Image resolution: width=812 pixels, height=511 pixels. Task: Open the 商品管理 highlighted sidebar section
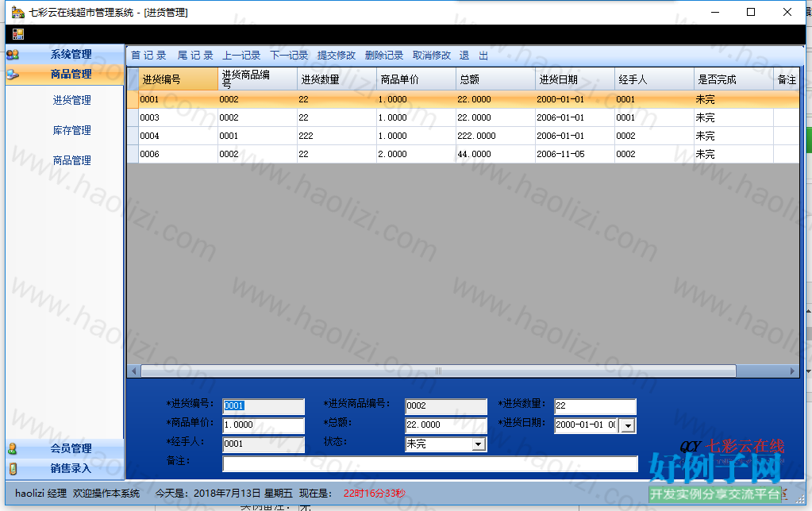(x=65, y=75)
